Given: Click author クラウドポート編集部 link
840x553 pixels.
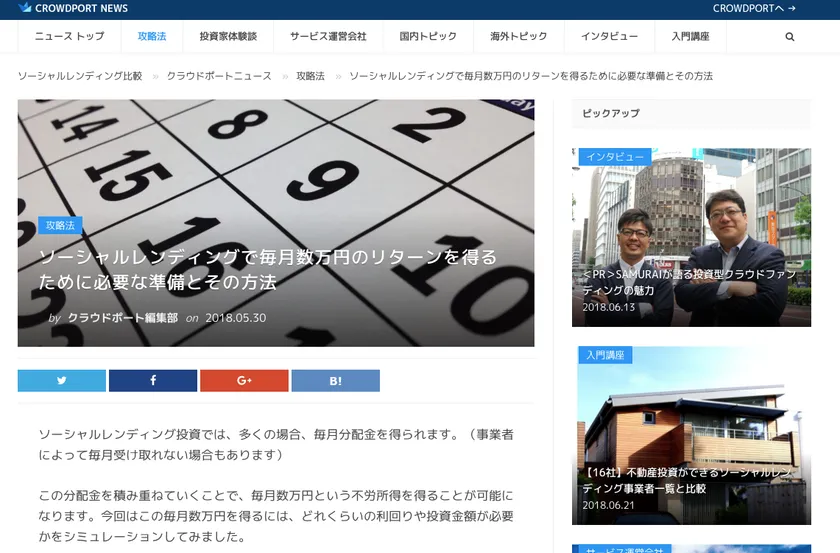Looking at the screenshot, I should pos(123,318).
